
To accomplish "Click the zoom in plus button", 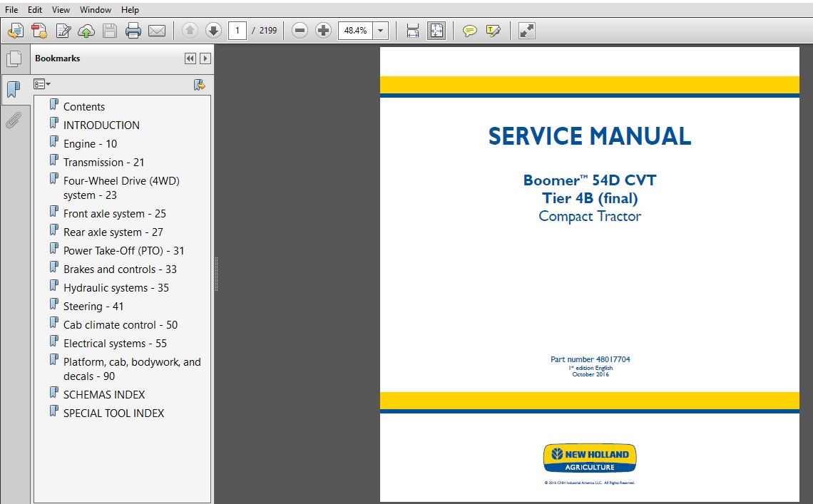I will (323, 31).
